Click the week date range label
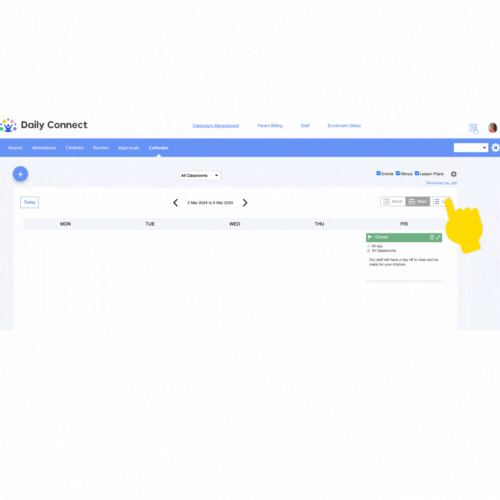 pos(210,203)
